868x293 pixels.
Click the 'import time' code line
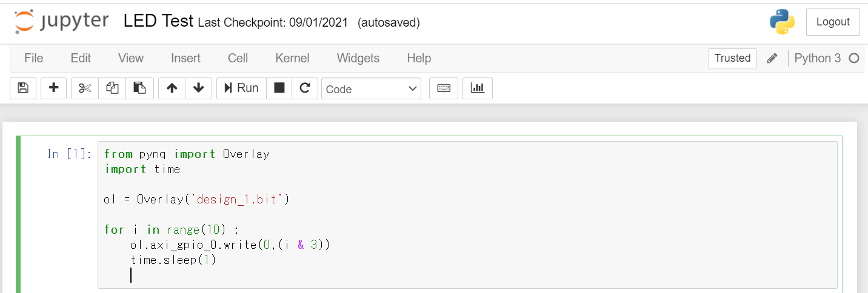click(142, 169)
